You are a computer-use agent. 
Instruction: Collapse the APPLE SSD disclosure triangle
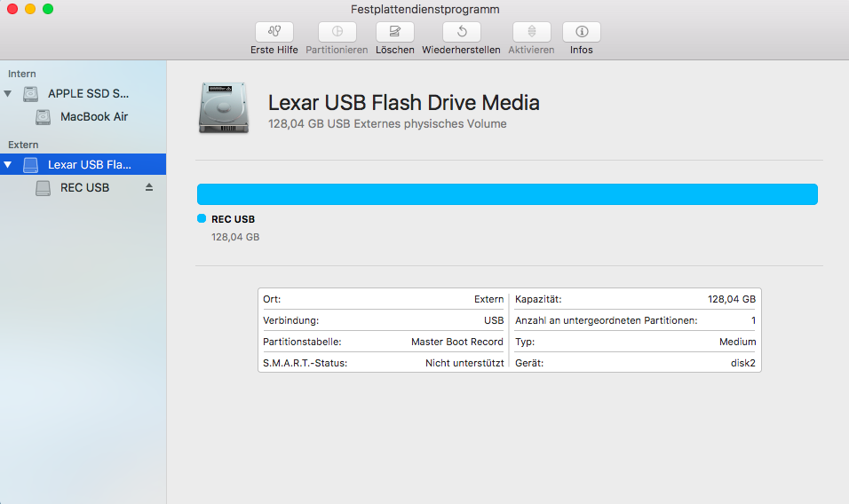(9, 93)
